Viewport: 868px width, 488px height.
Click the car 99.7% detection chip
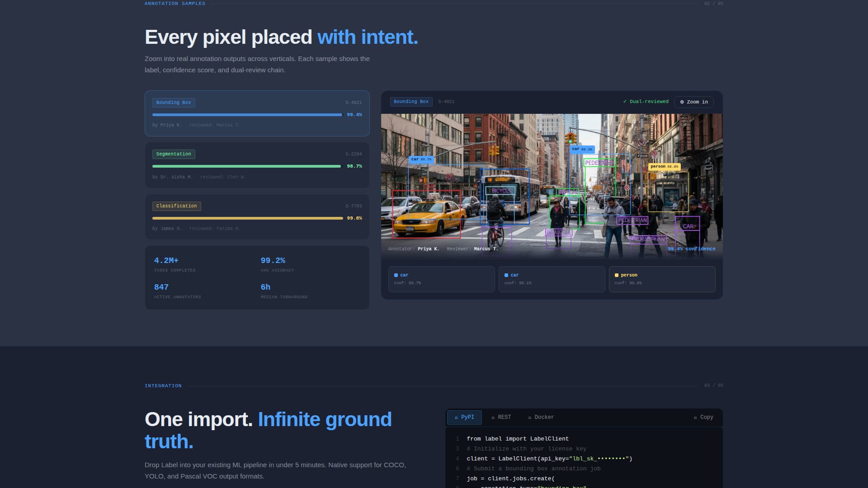point(441,279)
